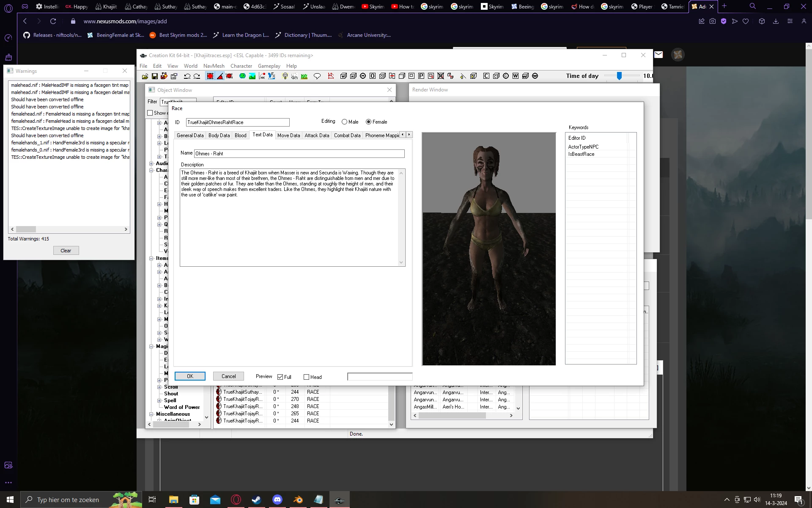
Task: Click the Redo arrow in Creation Kit toolbar
Action: [x=197, y=76]
